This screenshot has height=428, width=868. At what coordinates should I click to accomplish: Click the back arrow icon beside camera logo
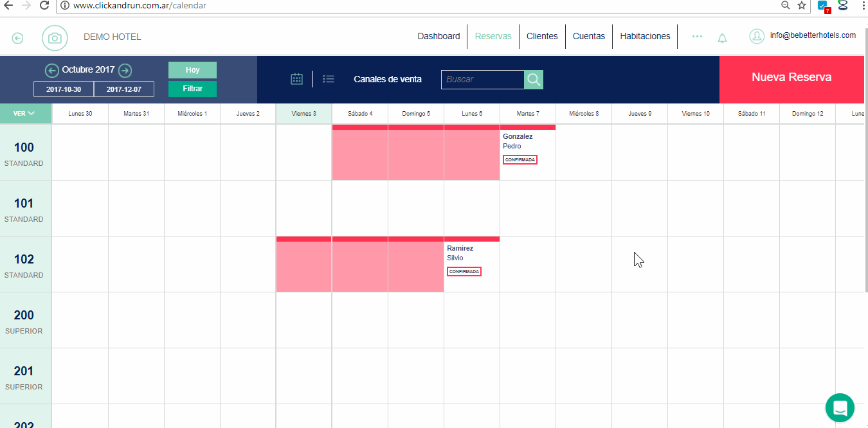[x=18, y=38]
